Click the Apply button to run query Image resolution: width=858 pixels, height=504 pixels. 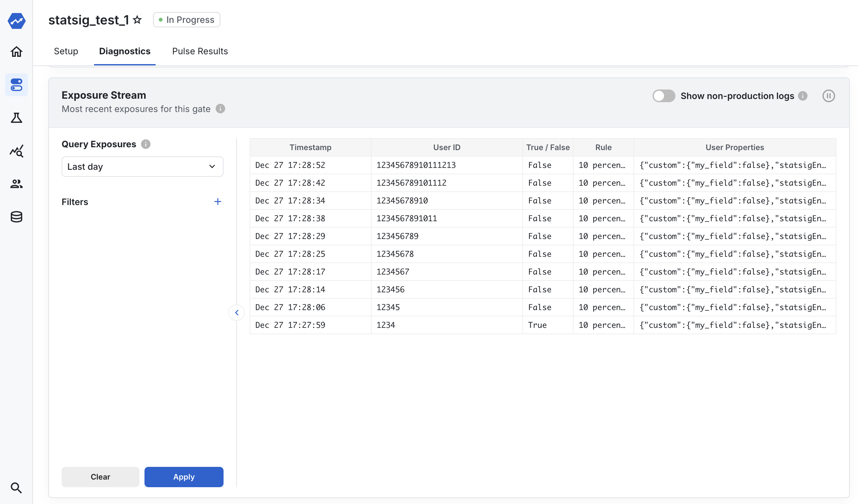184,476
